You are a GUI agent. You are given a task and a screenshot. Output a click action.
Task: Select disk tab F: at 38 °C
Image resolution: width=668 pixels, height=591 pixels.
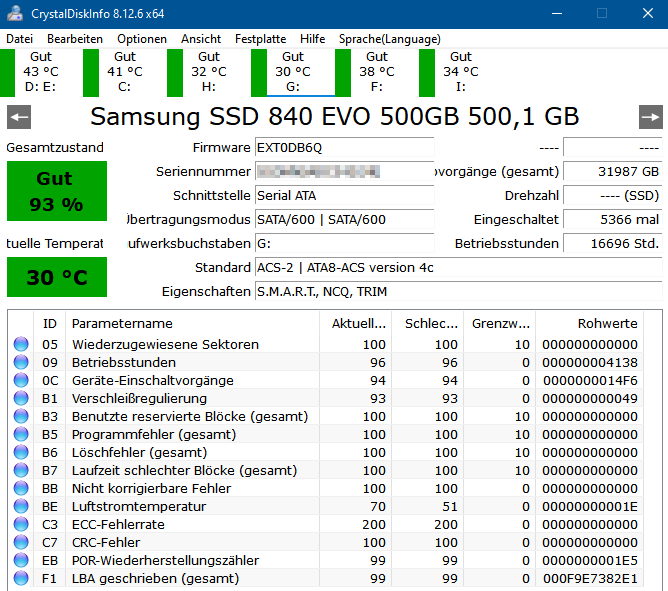tap(376, 72)
